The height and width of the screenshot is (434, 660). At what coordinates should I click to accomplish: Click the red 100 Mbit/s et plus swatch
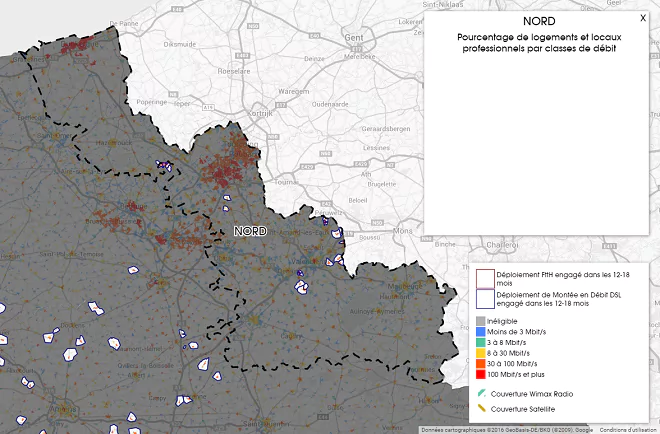tap(481, 373)
